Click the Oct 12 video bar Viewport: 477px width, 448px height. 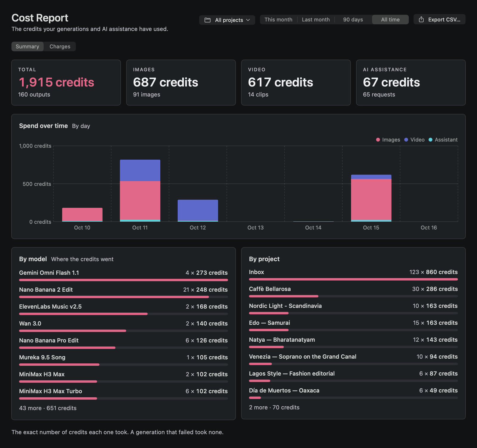coord(198,210)
